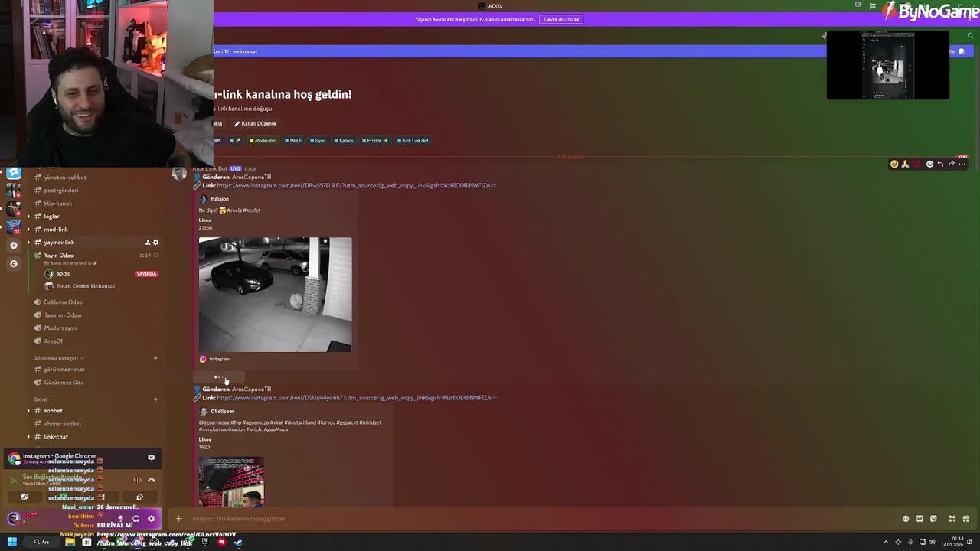Join the Yayın Odası voice channel

click(59, 255)
